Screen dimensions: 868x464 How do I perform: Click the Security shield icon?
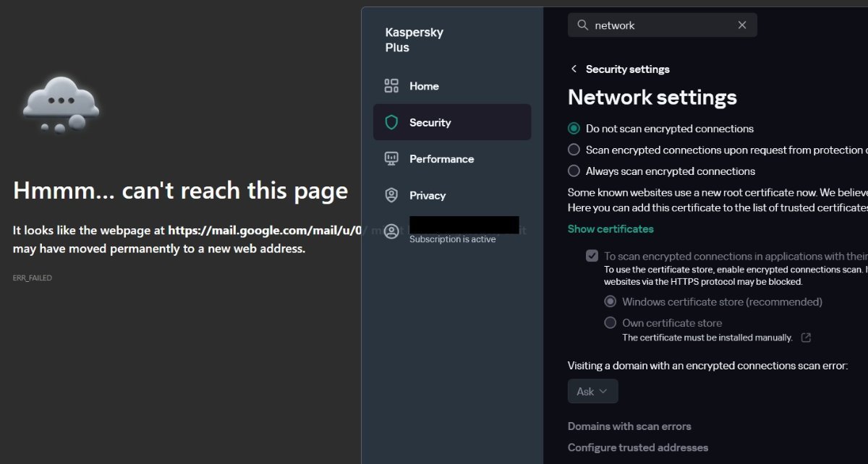391,123
